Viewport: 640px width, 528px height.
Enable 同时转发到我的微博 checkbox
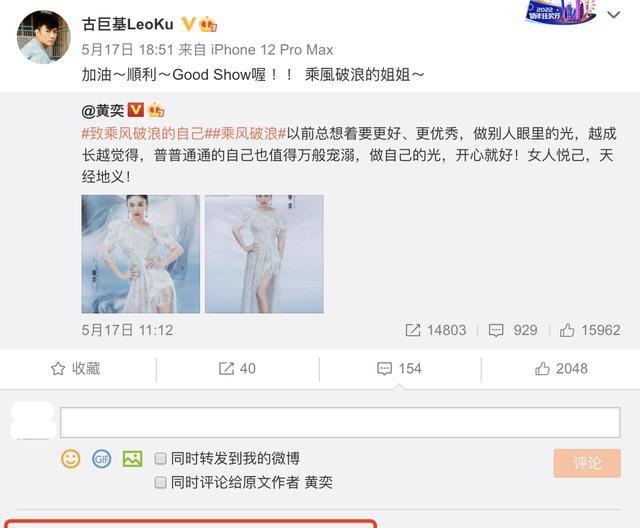(x=160, y=459)
